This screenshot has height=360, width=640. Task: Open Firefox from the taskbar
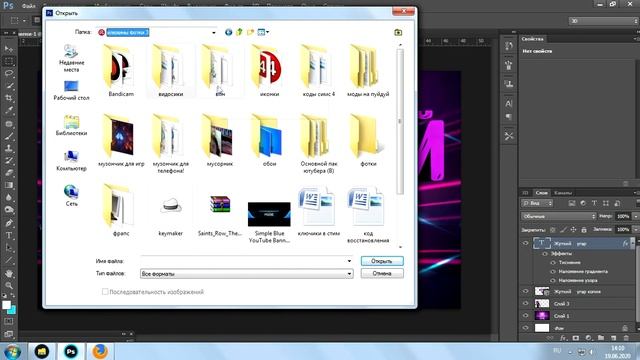[x=100, y=351]
